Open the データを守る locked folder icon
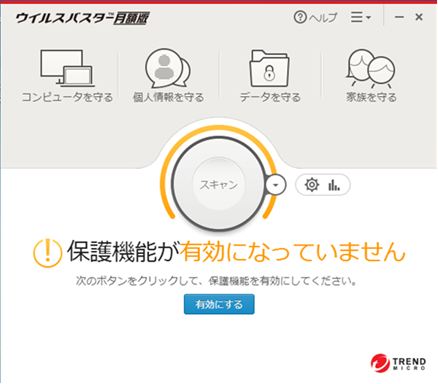 click(270, 69)
